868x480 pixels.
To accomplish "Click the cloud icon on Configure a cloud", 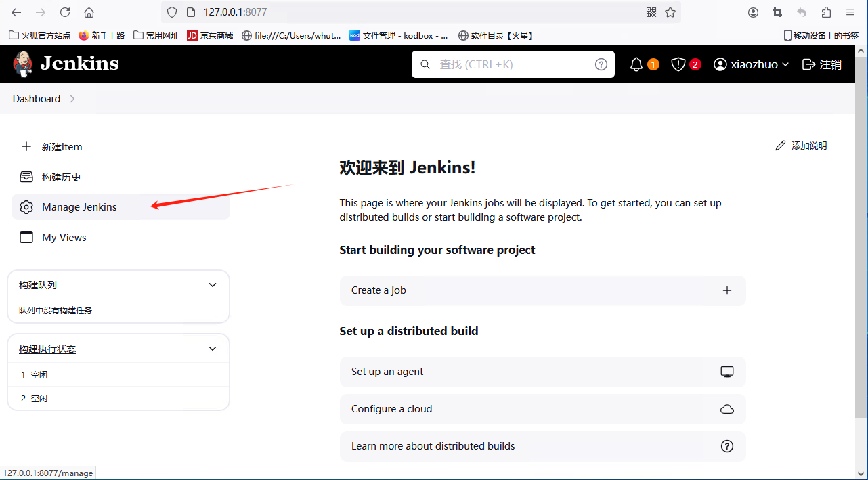I will pos(727,409).
